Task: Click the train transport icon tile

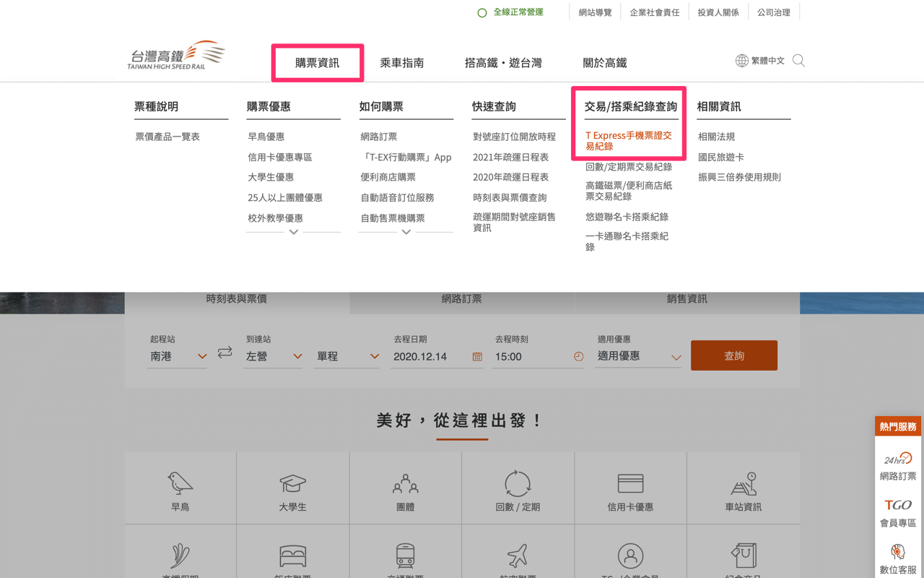Action: pyautogui.click(x=405, y=556)
